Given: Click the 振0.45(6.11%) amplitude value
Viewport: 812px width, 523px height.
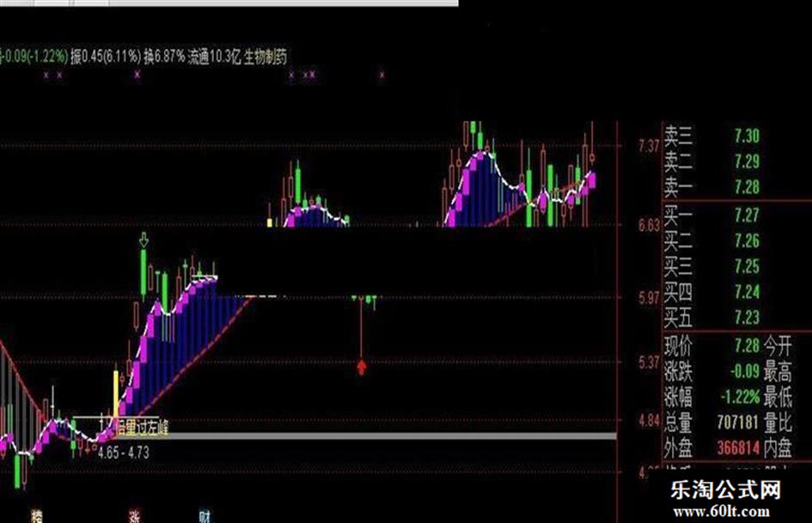Looking at the screenshot, I should coord(106,57).
